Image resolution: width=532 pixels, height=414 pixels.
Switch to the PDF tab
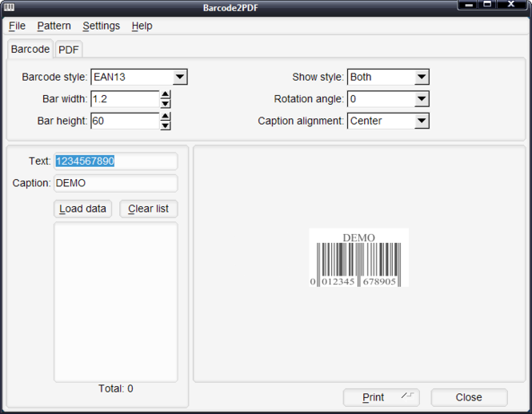point(69,50)
